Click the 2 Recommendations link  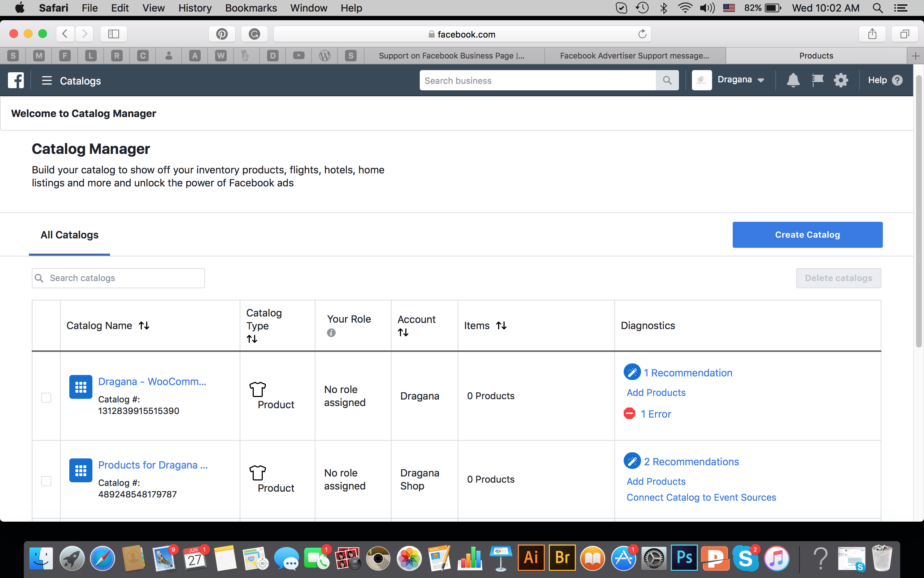692,461
